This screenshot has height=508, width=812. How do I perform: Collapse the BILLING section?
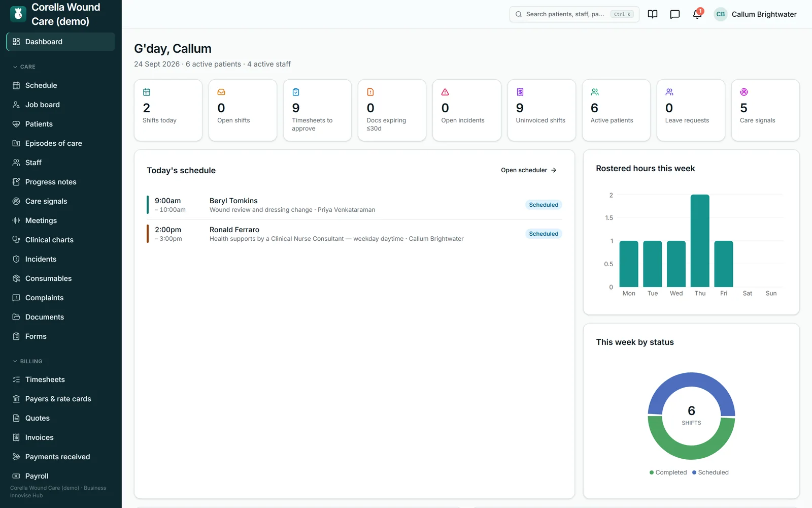tap(28, 361)
